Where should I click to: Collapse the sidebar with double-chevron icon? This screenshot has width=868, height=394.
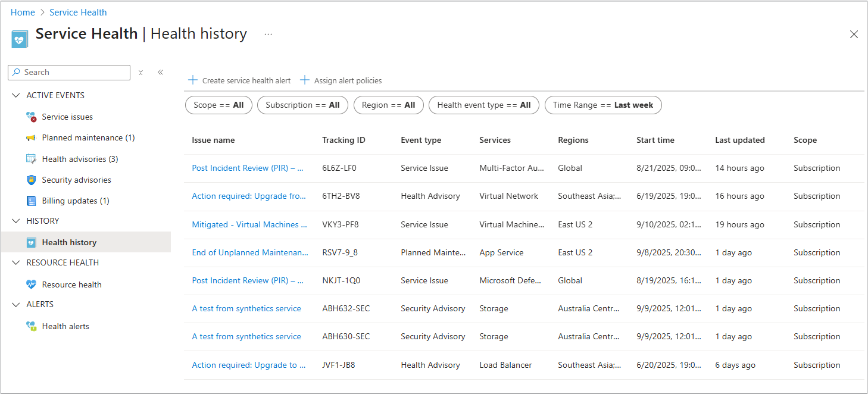[160, 73]
